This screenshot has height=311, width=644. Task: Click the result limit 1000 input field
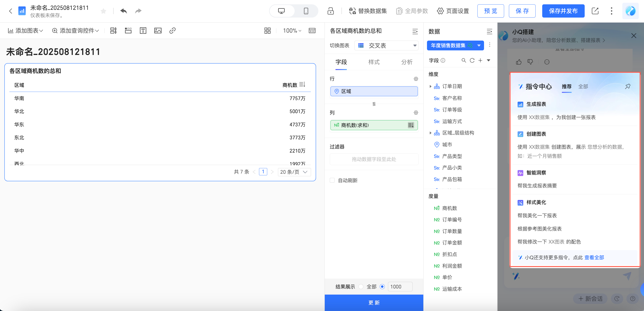click(x=400, y=287)
